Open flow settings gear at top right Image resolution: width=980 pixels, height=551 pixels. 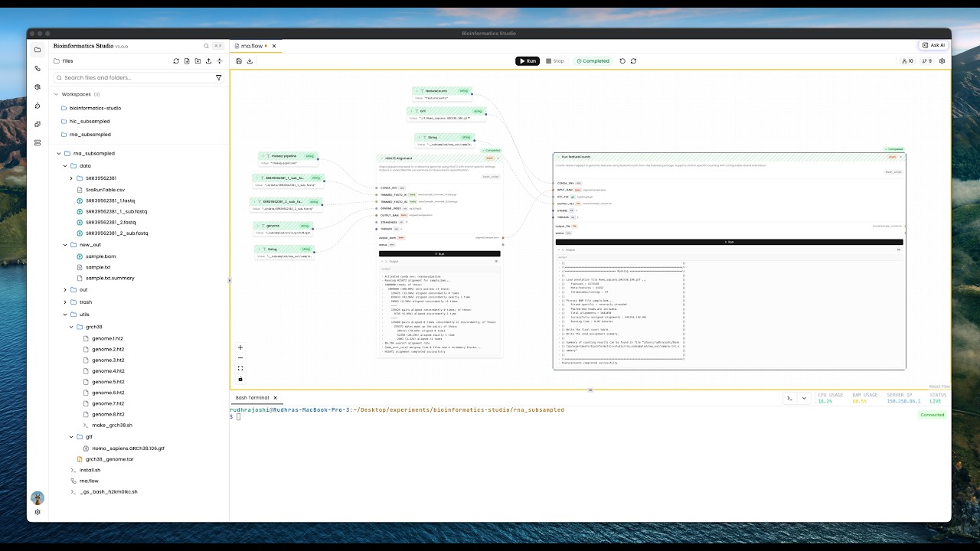tap(942, 61)
